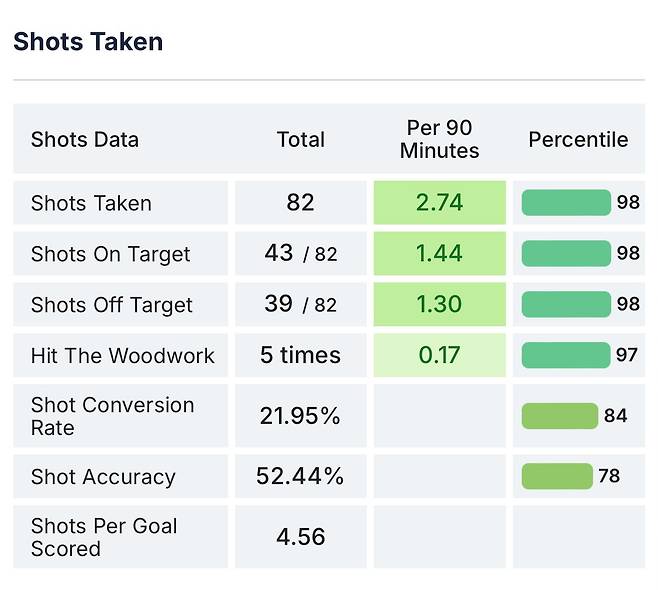Click the 2.74 per 90 minutes value
The width and height of the screenshot is (658, 590).
point(439,202)
